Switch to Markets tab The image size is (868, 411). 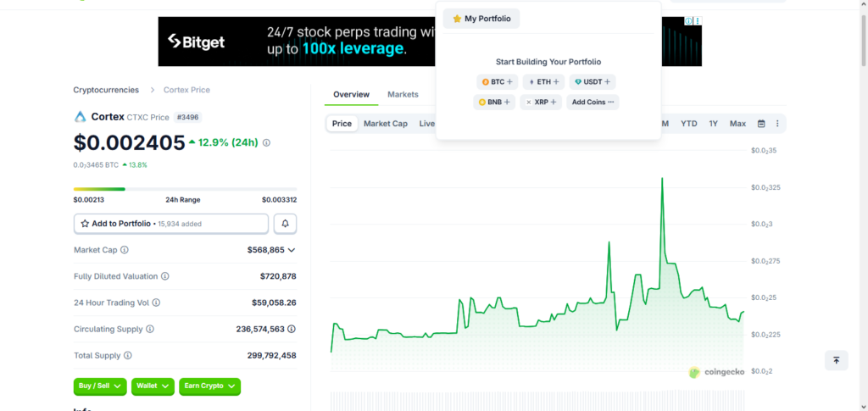[x=403, y=95]
